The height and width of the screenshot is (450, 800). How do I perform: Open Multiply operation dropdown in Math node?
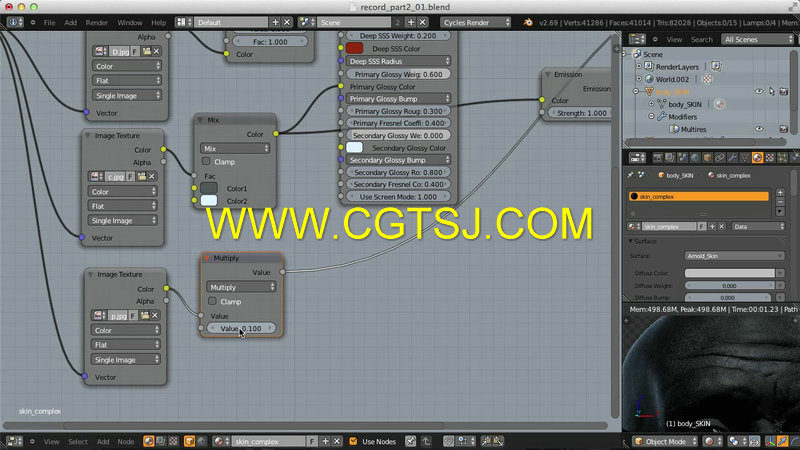coord(241,287)
